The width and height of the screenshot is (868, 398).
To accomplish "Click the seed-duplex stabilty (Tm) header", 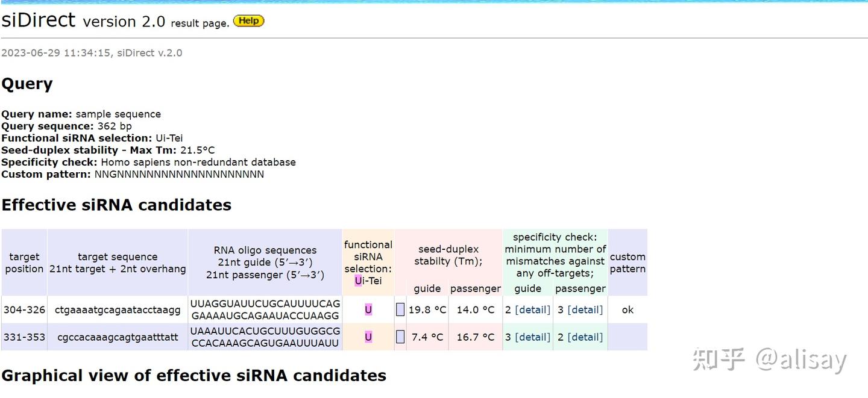I will [448, 255].
